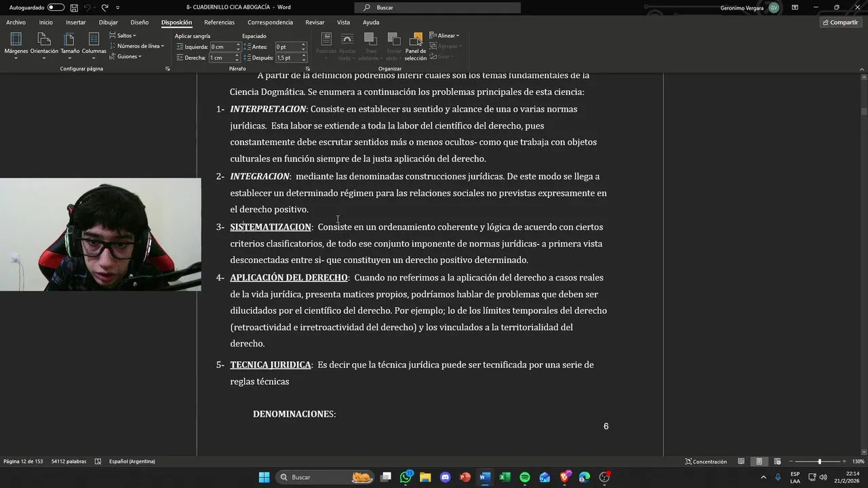Increase the Antes spacing with up arrow
This screenshot has height=488, width=868.
[x=303, y=45]
